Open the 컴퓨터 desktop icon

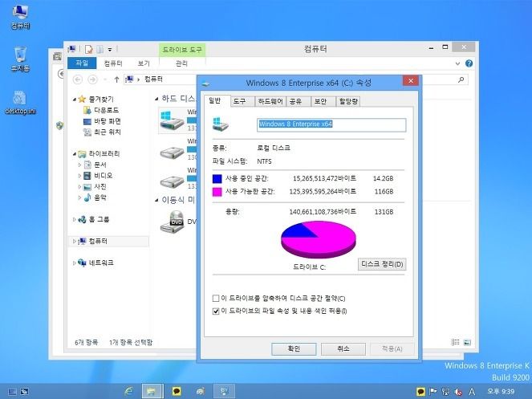tap(20, 17)
